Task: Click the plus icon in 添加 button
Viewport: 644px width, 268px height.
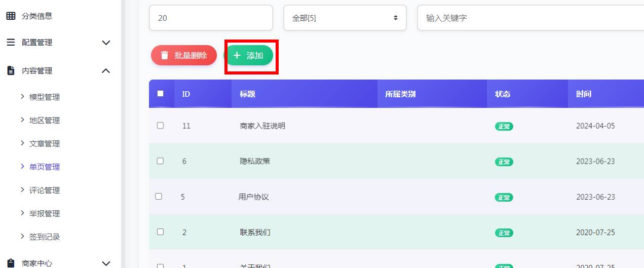Action: coord(237,55)
